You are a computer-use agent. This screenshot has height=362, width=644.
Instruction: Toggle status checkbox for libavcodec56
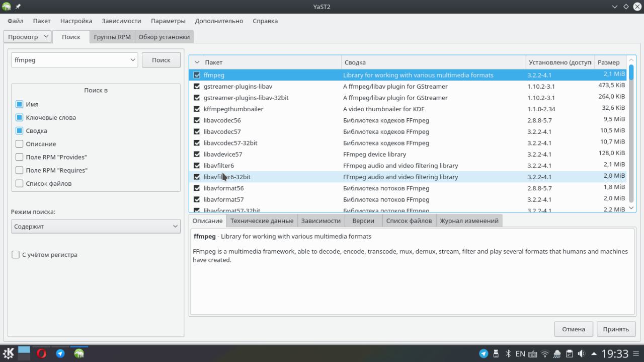[197, 120]
